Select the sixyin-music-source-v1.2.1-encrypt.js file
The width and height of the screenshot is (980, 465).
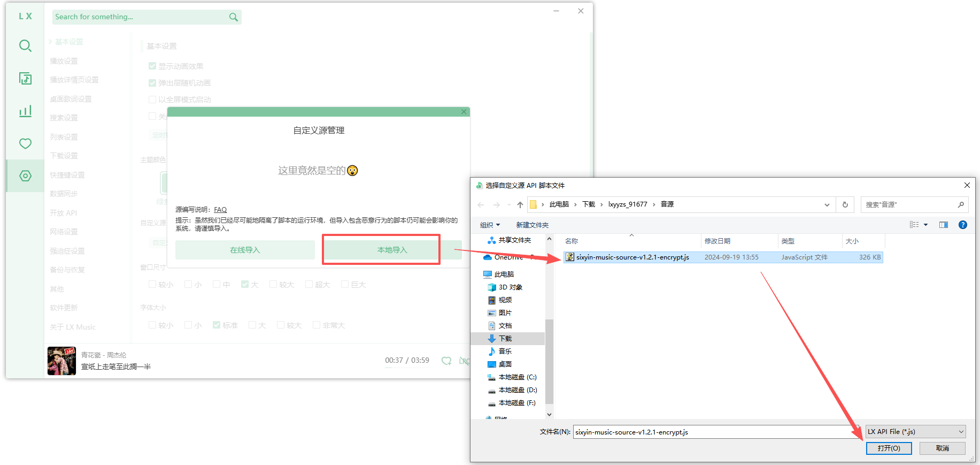click(x=723, y=257)
